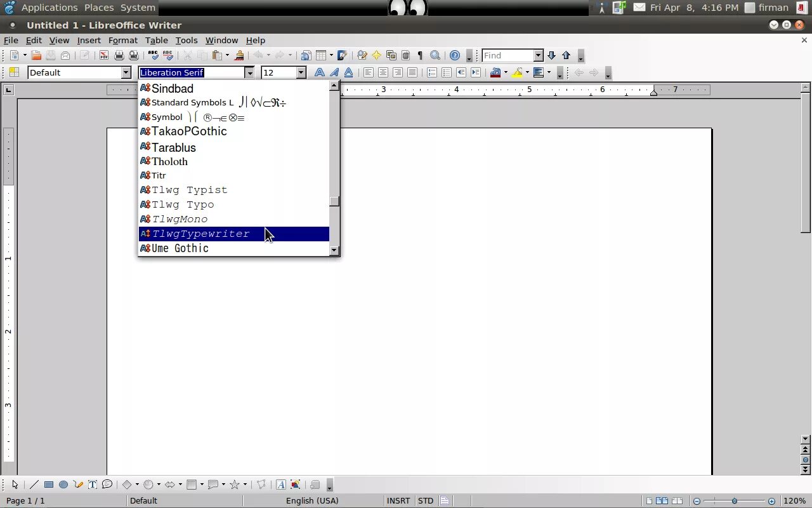This screenshot has height=508, width=812.
Task: Turn on bulleted list
Action: click(447, 72)
